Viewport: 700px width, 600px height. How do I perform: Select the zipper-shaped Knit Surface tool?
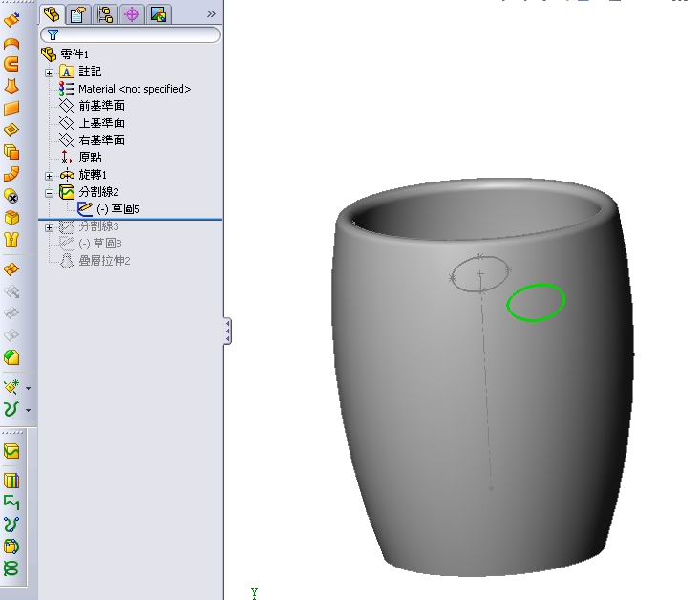[11, 240]
